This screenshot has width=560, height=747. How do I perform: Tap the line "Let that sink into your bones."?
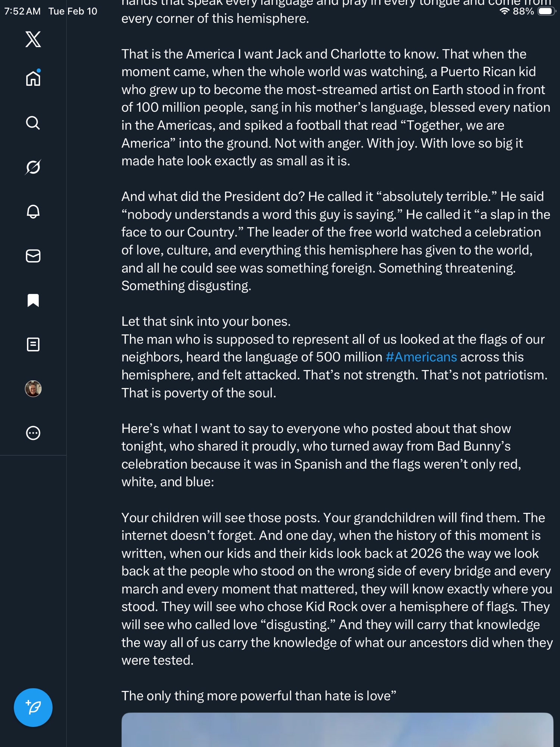206,322
